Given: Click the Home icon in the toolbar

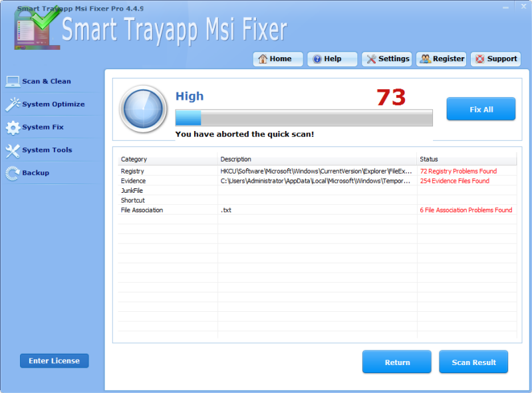Looking at the screenshot, I should pos(263,59).
